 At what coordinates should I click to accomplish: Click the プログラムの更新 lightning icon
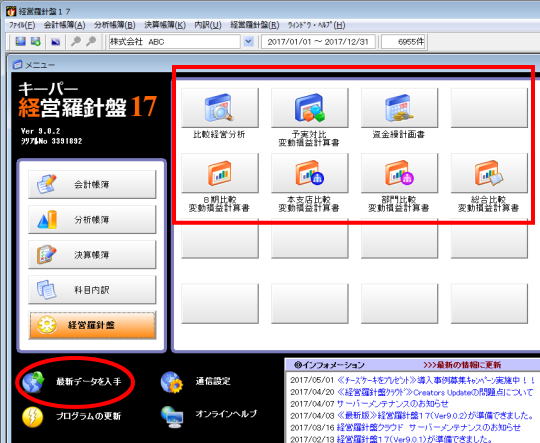[x=33, y=417]
